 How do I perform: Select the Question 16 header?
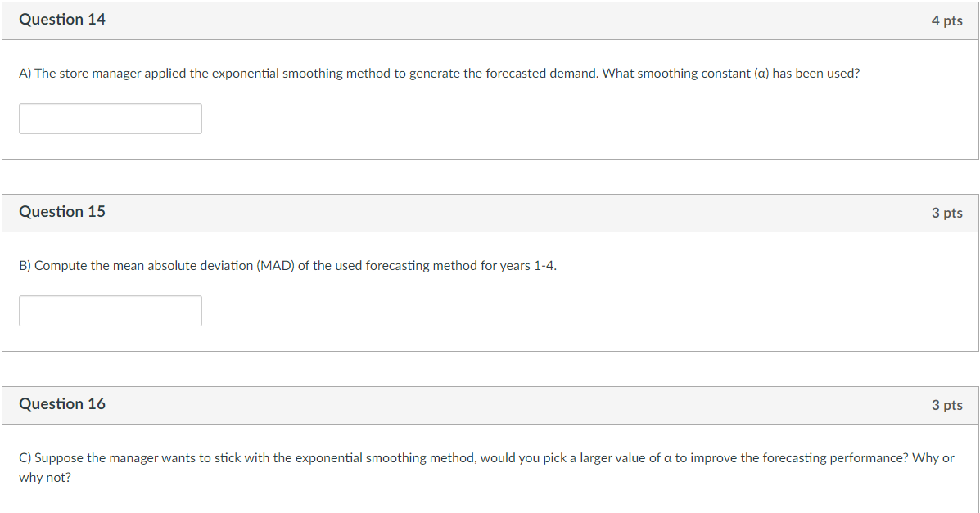[x=62, y=403]
